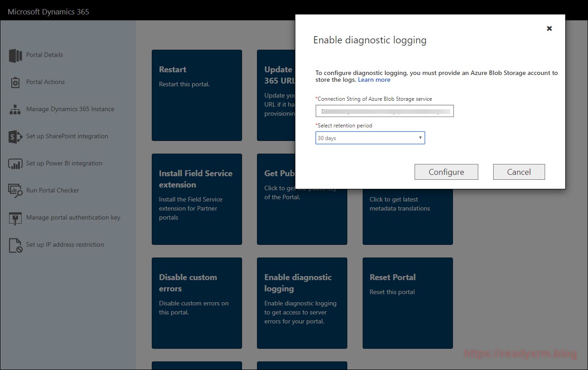Viewport: 588px width, 370px height.
Task: Click the Manage Dynamics 365 Instance hierarchy icon
Action: tap(15, 110)
